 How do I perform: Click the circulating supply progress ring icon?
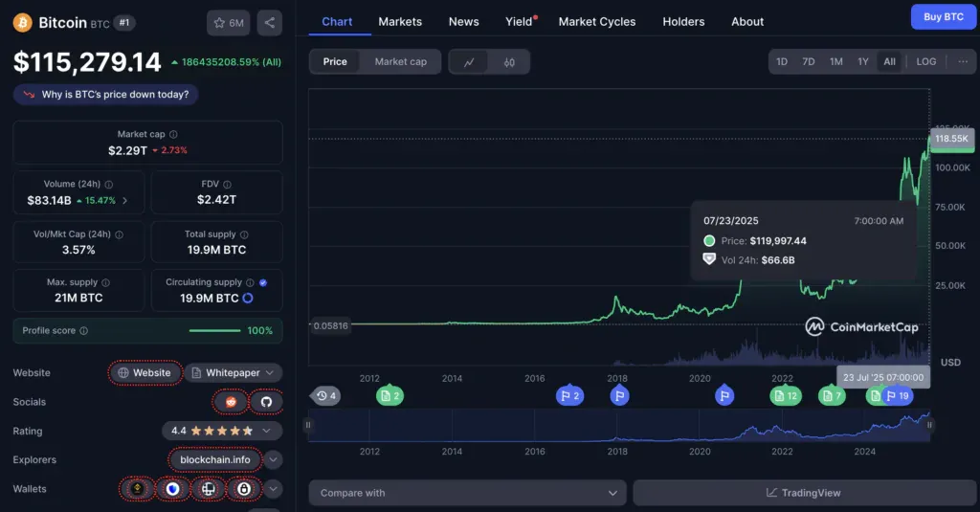tap(248, 299)
